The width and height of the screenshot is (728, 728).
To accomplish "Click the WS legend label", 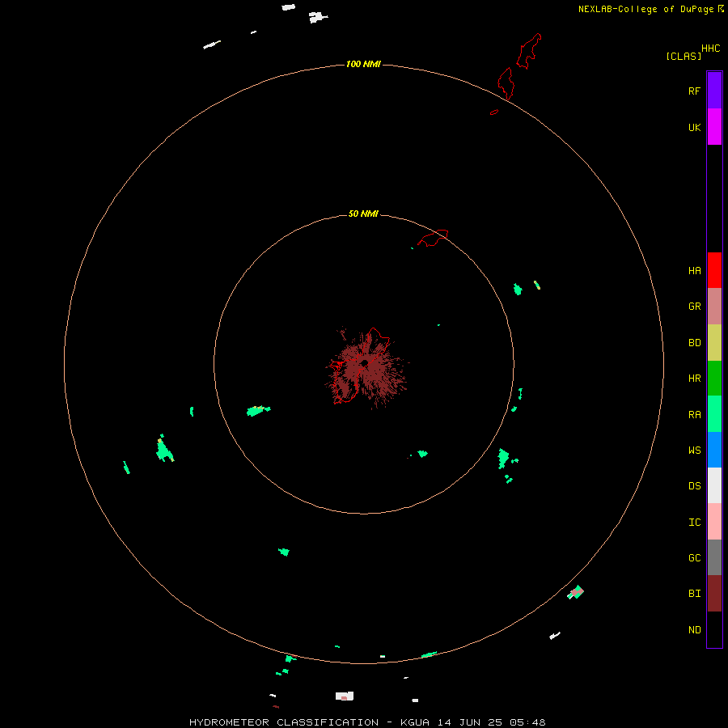I will (694, 451).
